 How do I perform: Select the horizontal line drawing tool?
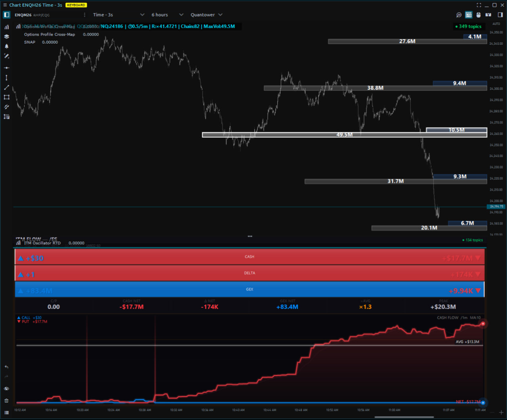click(x=6, y=68)
